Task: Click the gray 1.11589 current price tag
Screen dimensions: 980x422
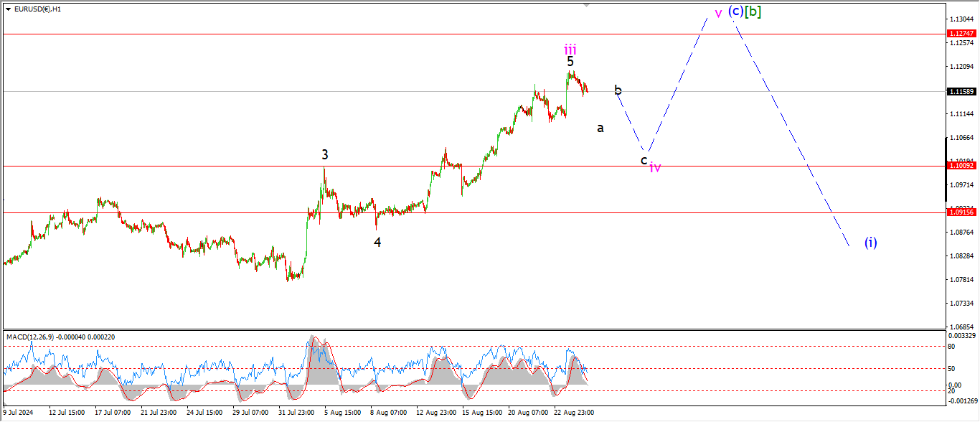Action: click(962, 91)
